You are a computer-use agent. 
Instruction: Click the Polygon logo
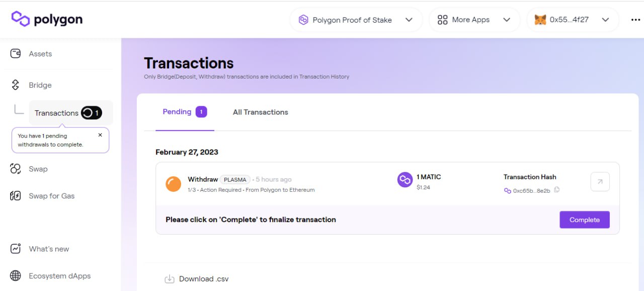47,19
